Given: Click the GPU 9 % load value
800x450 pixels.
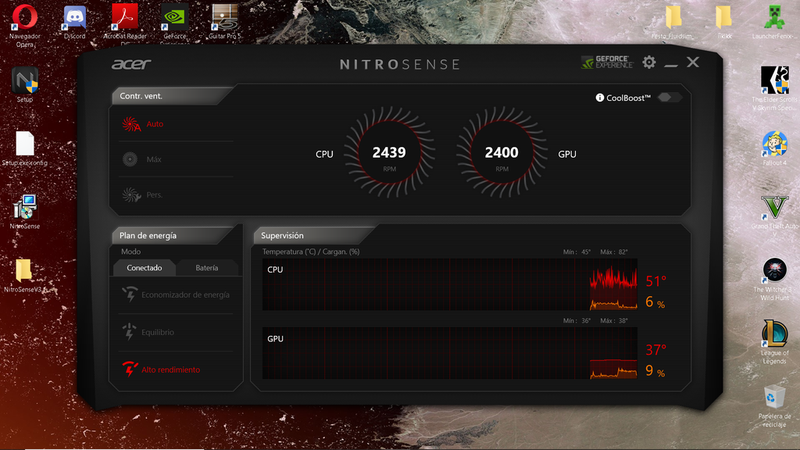Looking at the screenshot, I should 655,371.
